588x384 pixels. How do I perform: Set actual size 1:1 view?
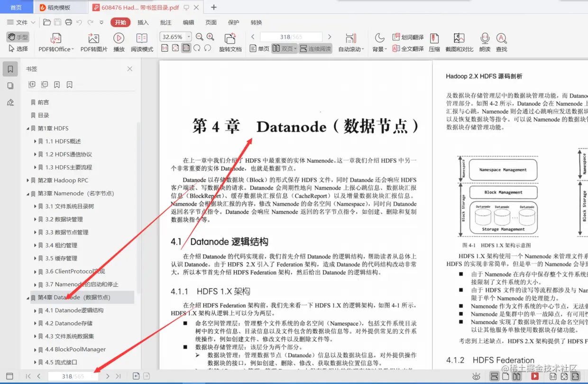165,48
